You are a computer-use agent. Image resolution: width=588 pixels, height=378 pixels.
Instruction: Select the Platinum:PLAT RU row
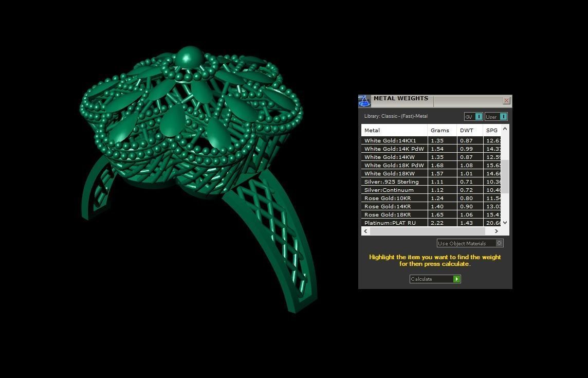(431, 223)
